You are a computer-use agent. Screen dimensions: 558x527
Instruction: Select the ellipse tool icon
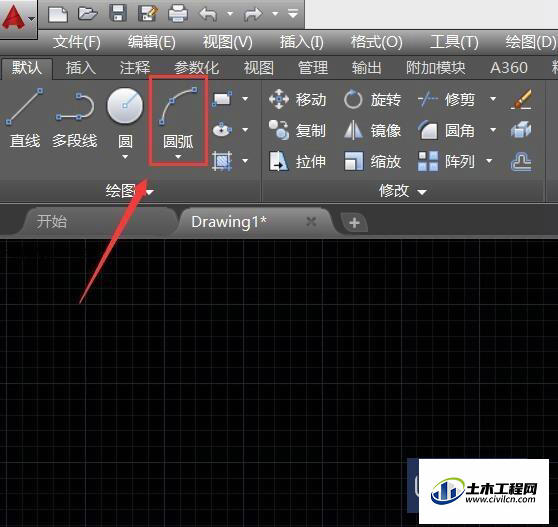[x=222, y=130]
